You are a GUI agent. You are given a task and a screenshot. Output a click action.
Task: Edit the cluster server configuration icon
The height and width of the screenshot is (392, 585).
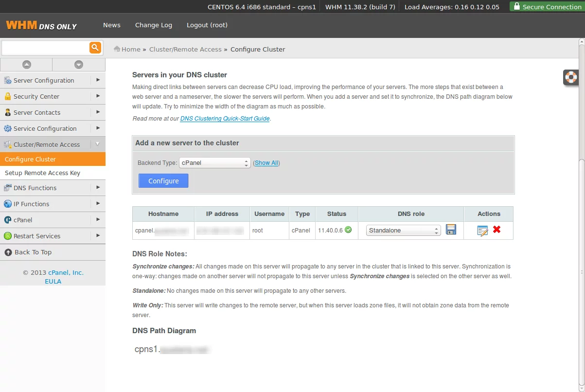coord(482,231)
